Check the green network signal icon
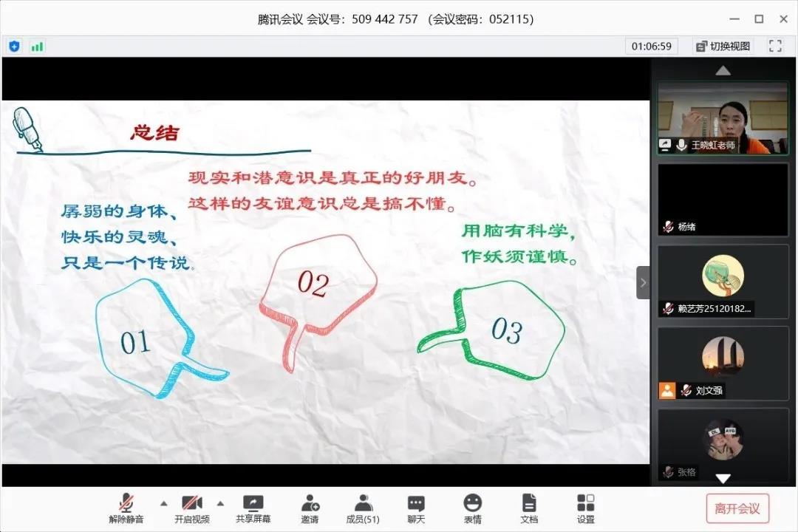This screenshot has width=798, height=532. (x=37, y=47)
